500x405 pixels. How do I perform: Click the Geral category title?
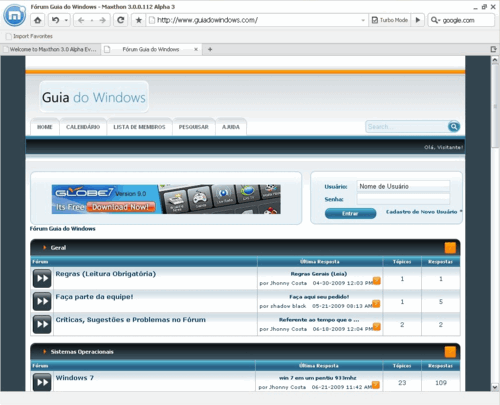58,248
